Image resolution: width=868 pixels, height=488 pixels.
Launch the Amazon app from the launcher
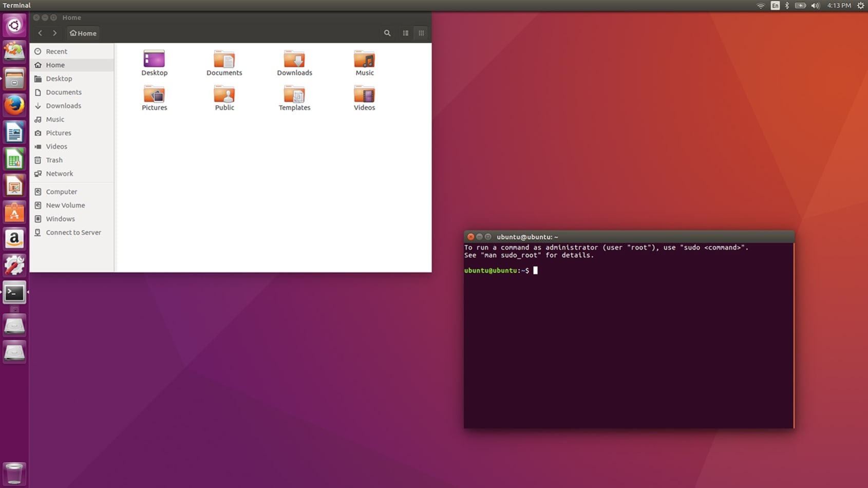pos(14,239)
